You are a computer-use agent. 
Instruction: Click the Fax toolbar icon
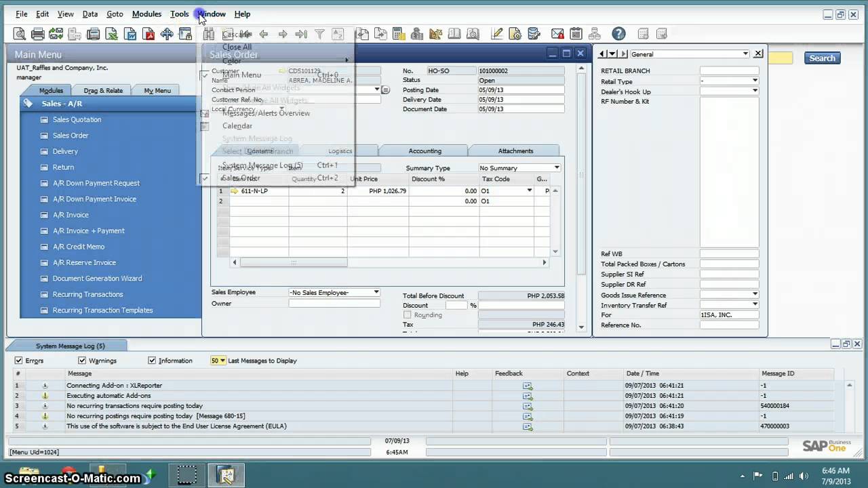(93, 34)
